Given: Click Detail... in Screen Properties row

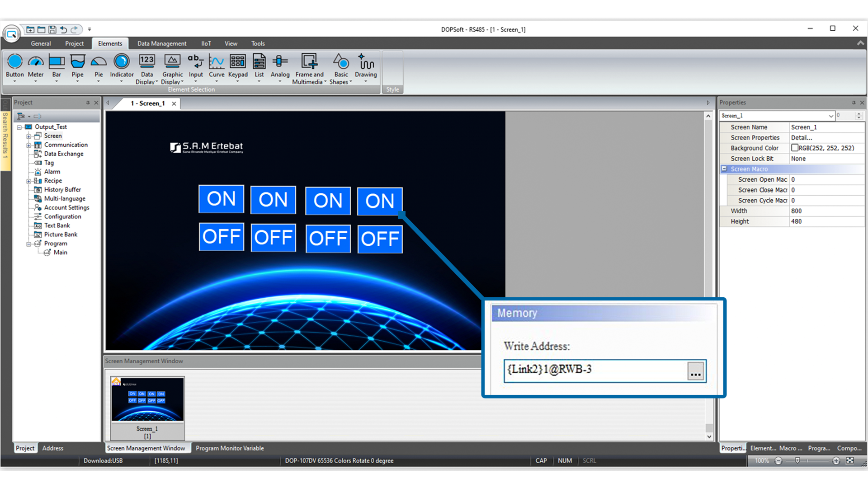Looking at the screenshot, I should coord(802,138).
